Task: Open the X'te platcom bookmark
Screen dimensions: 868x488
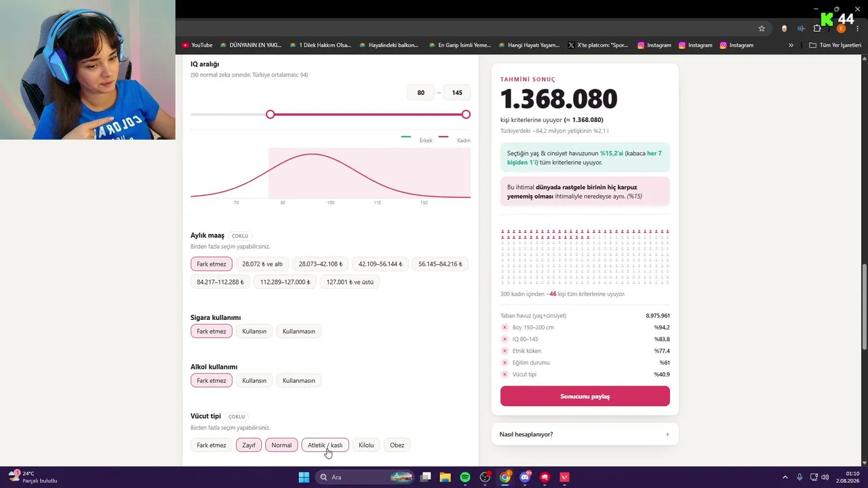Action: tap(598, 45)
